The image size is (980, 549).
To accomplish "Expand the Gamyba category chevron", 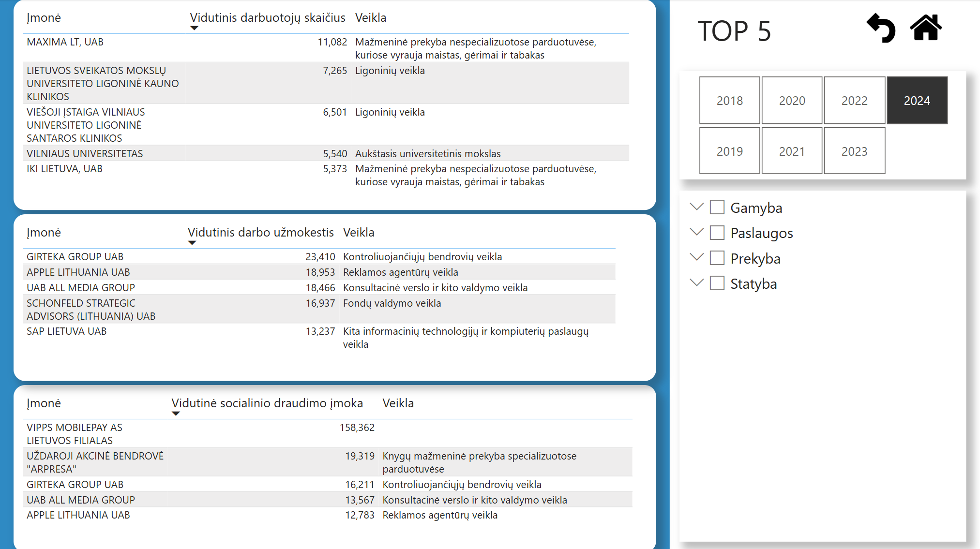I will coord(696,207).
